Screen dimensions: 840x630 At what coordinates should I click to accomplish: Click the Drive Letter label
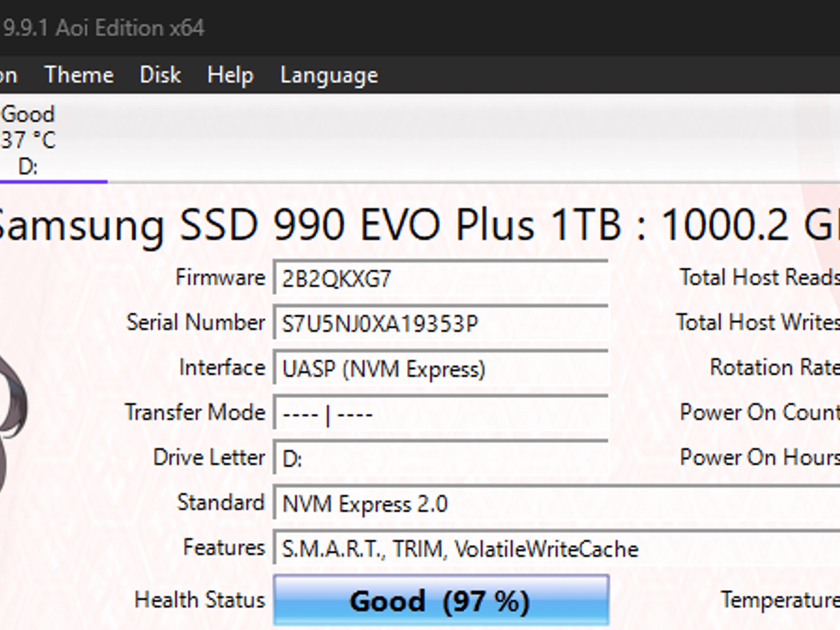209,457
